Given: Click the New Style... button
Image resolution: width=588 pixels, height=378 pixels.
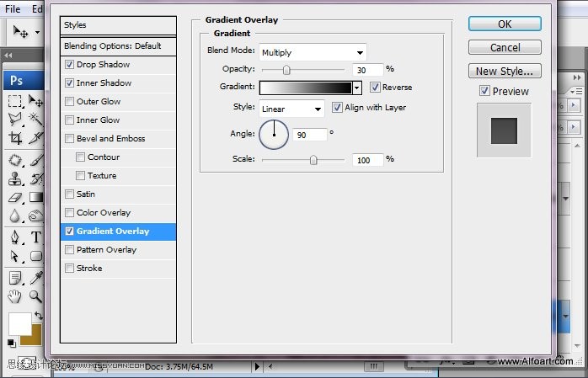Looking at the screenshot, I should [505, 72].
